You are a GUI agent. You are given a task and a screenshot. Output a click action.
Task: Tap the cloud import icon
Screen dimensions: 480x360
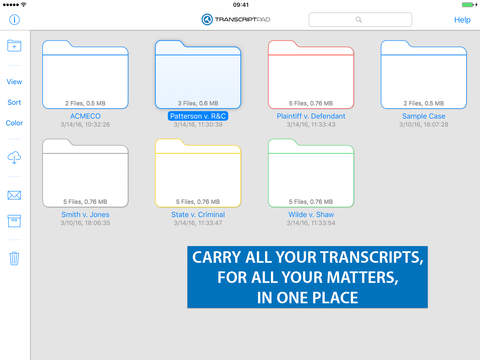[14, 157]
